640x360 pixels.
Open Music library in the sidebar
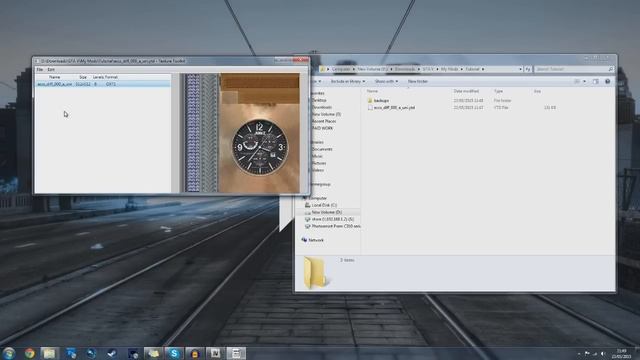tap(317, 156)
